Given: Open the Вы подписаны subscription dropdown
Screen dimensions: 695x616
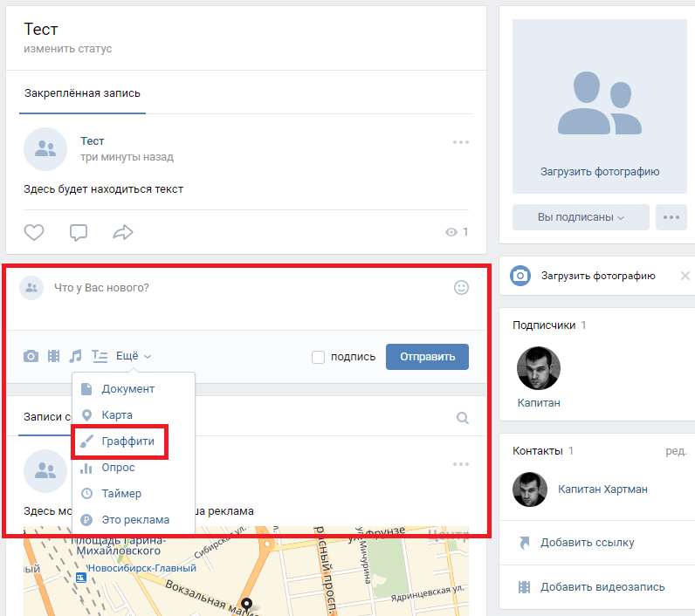Looking at the screenshot, I should (581, 217).
